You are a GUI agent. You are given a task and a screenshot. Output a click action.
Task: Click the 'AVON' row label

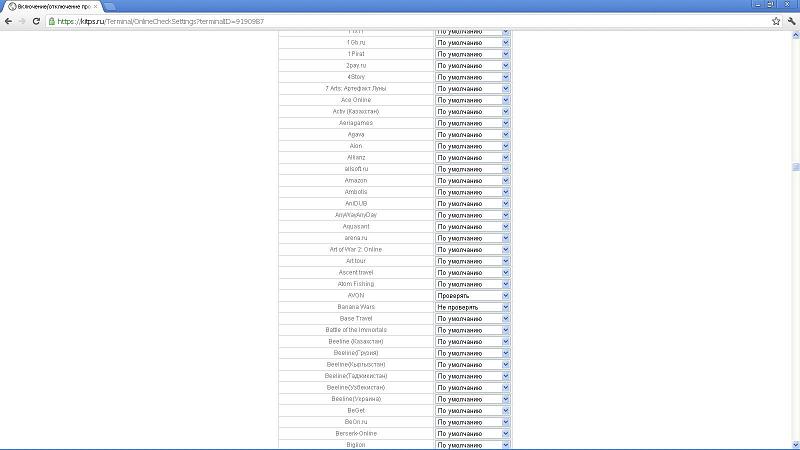click(x=356, y=295)
